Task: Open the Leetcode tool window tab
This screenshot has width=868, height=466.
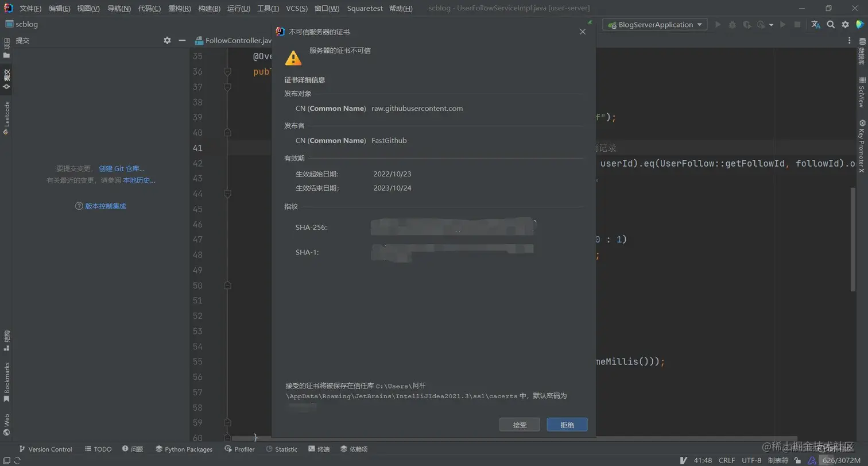Action: click(6, 118)
